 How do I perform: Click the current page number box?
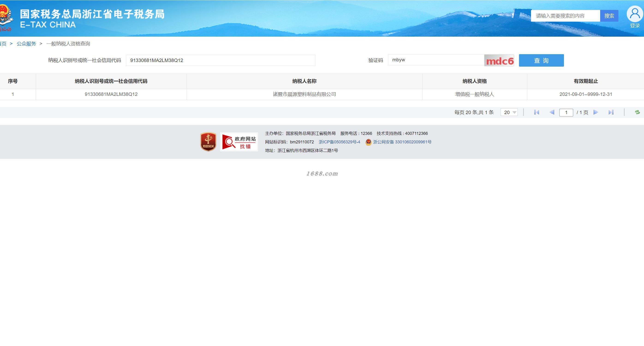566,112
